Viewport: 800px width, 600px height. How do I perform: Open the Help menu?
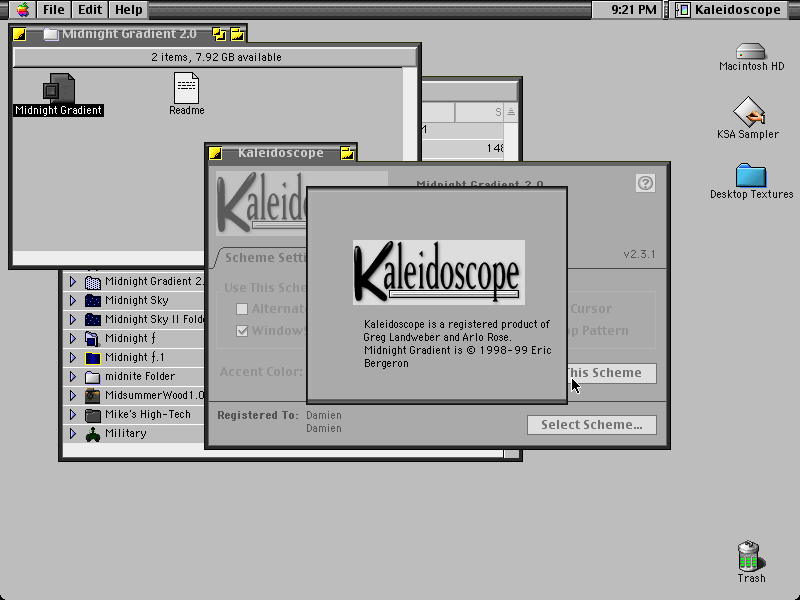[x=129, y=9]
